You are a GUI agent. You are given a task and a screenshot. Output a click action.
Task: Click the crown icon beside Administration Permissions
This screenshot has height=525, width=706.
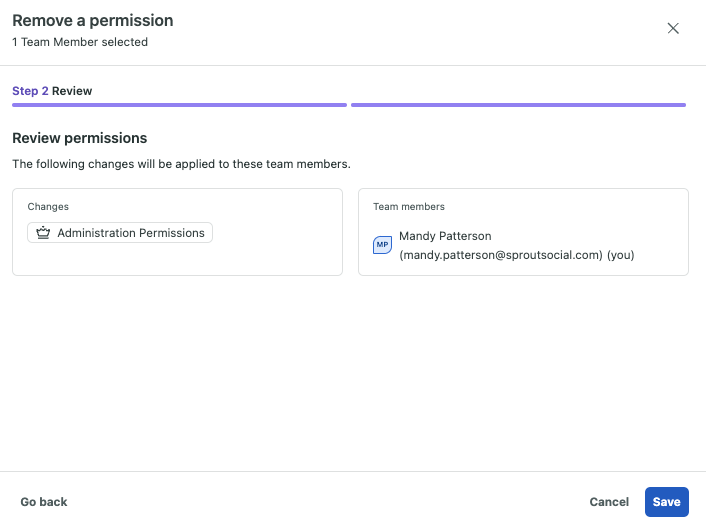[x=43, y=233]
